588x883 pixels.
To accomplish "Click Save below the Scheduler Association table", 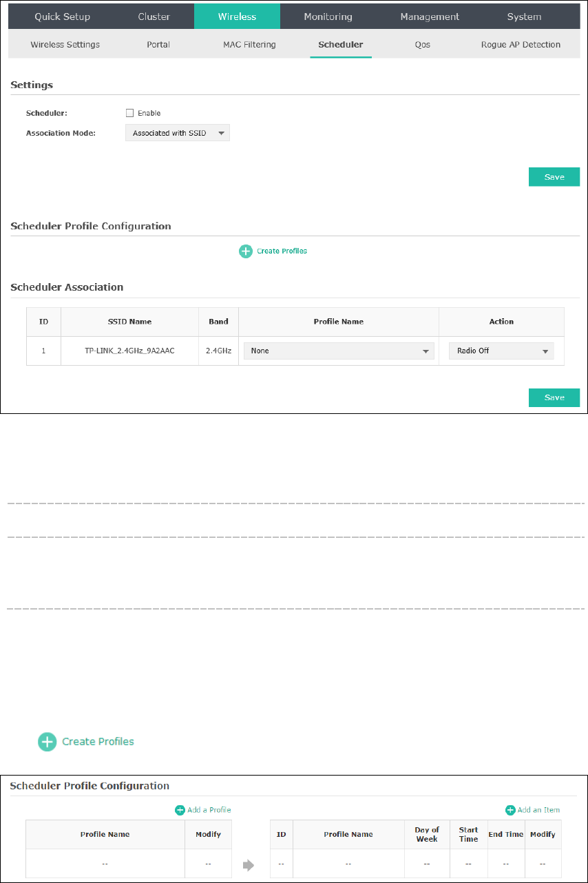I will (x=554, y=397).
